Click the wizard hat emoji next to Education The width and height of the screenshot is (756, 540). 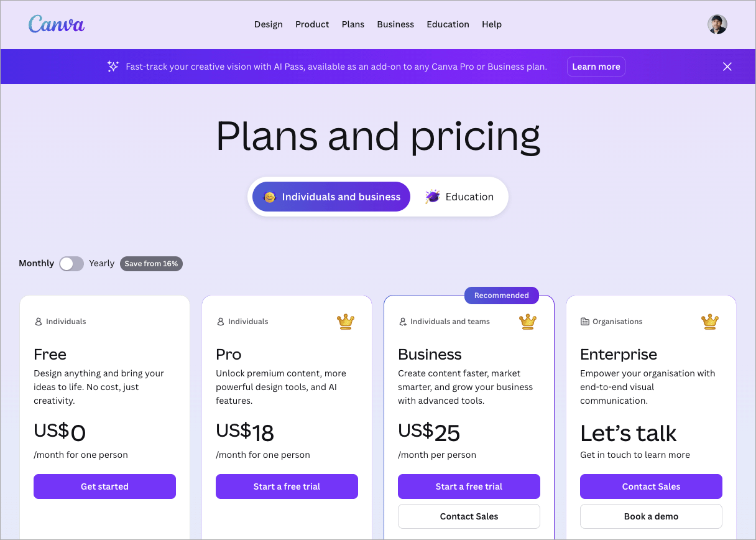[x=431, y=197]
